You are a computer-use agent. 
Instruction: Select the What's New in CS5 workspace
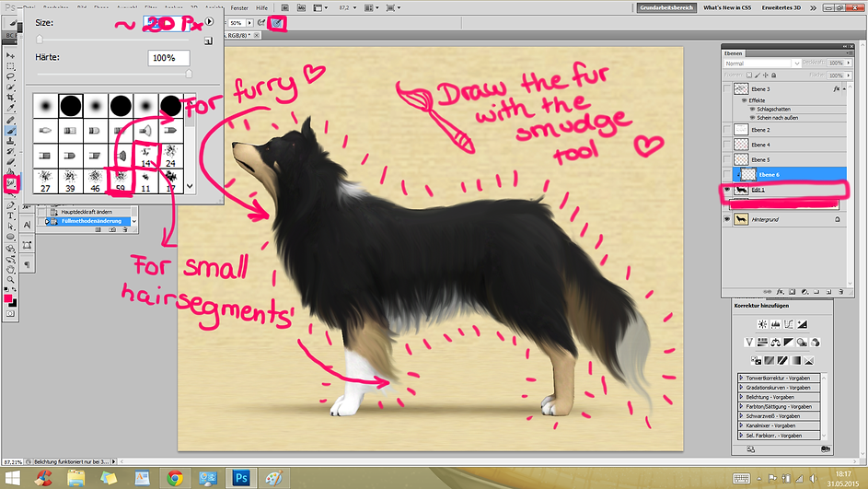tap(727, 7)
